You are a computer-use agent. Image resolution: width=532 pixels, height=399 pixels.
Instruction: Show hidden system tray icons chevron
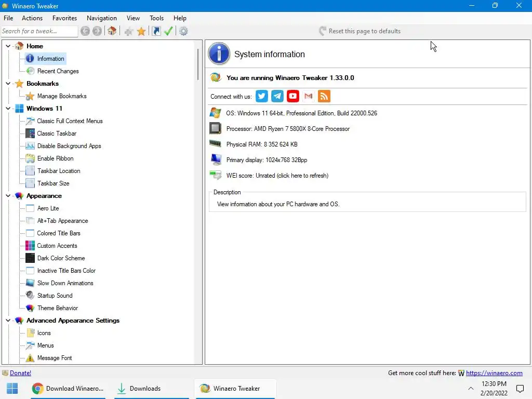(471, 389)
